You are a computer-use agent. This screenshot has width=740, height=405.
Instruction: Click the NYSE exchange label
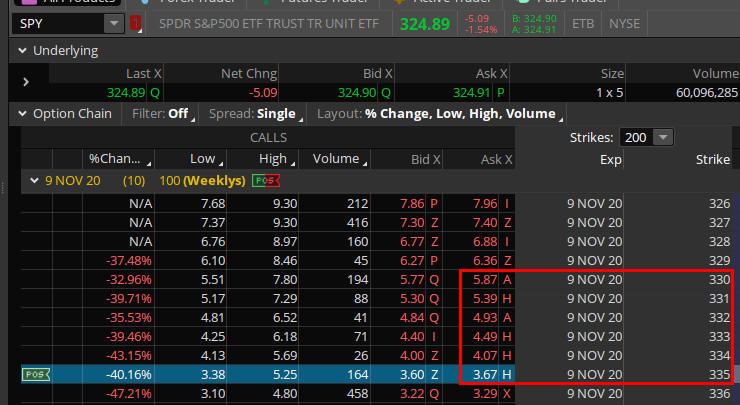coord(624,24)
